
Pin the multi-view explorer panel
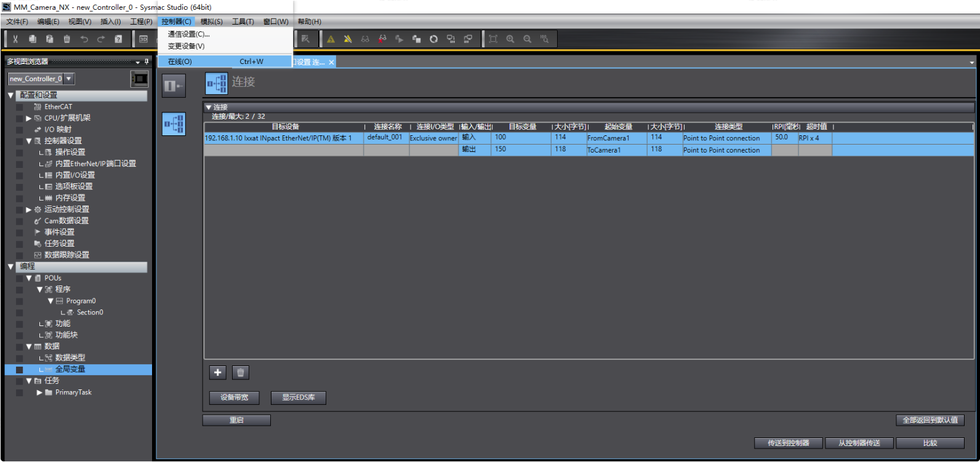147,62
